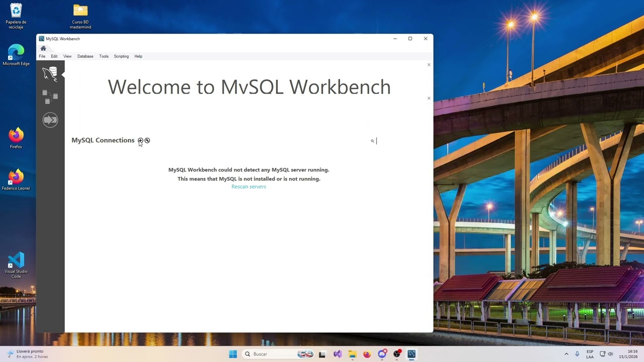The width and height of the screenshot is (644, 362).
Task: Open the Help menu
Action: tap(138, 56)
